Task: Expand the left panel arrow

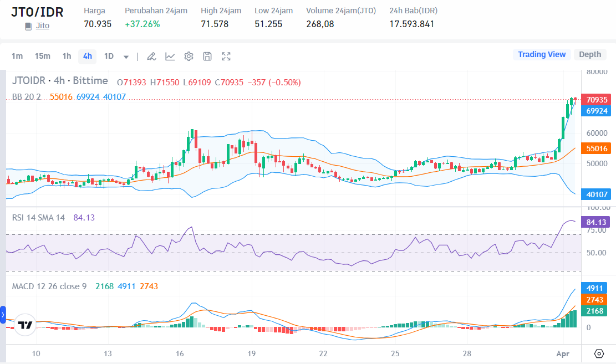Action: pos(4,315)
